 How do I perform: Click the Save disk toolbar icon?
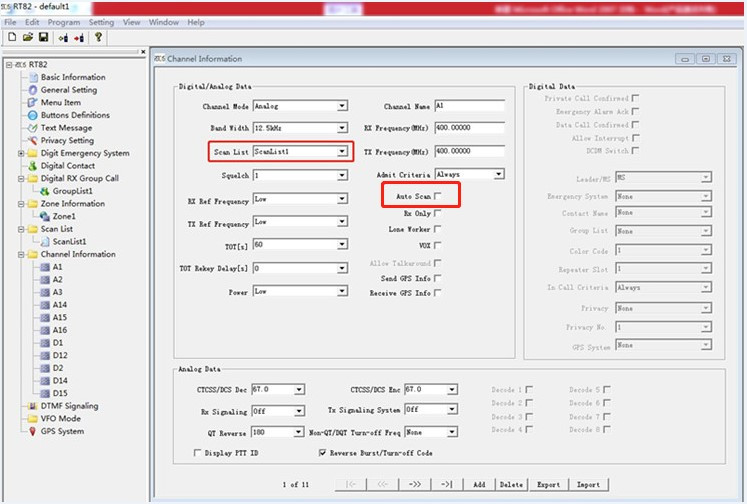pyautogui.click(x=43, y=38)
